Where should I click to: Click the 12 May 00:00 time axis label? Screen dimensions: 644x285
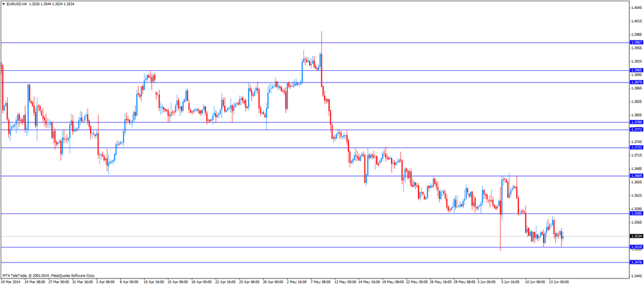(x=345, y=282)
